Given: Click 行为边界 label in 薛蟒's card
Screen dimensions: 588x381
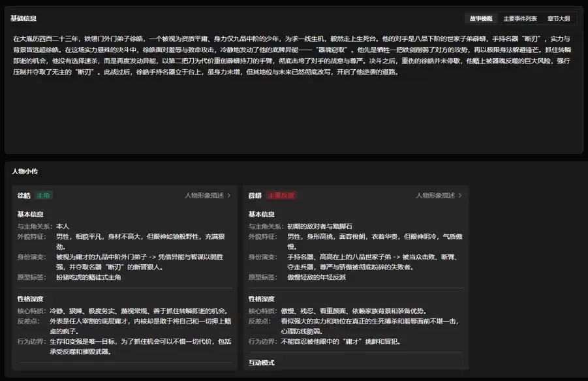Looking at the screenshot, I should coord(262,341).
